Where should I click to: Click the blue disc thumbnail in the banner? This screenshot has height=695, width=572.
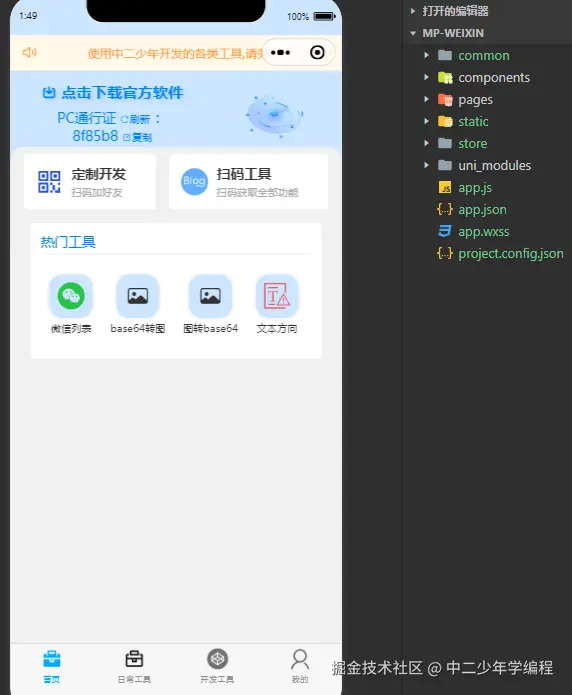pyautogui.click(x=274, y=115)
